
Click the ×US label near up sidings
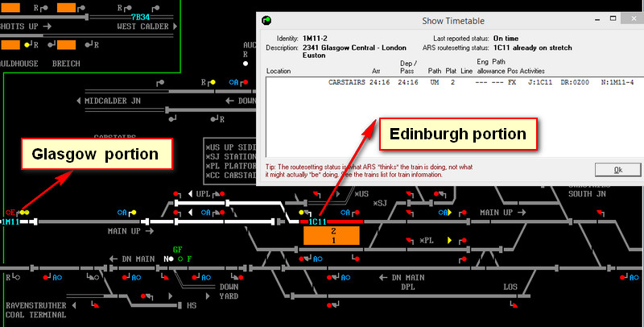tap(361, 194)
